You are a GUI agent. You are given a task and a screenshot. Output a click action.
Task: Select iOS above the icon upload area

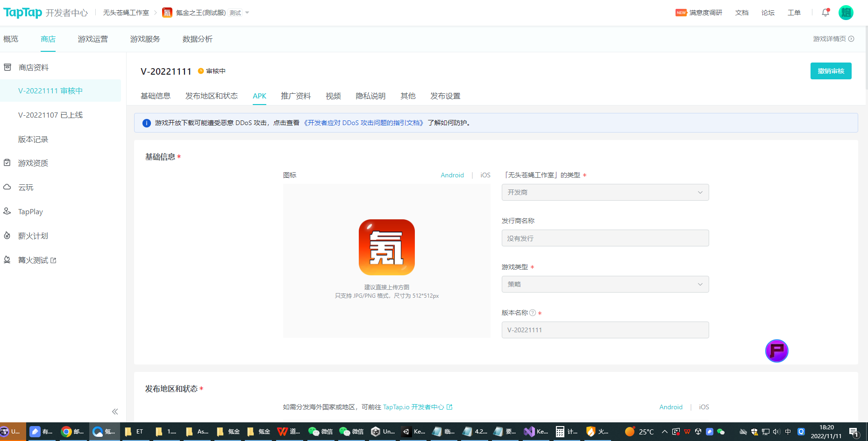pos(485,175)
